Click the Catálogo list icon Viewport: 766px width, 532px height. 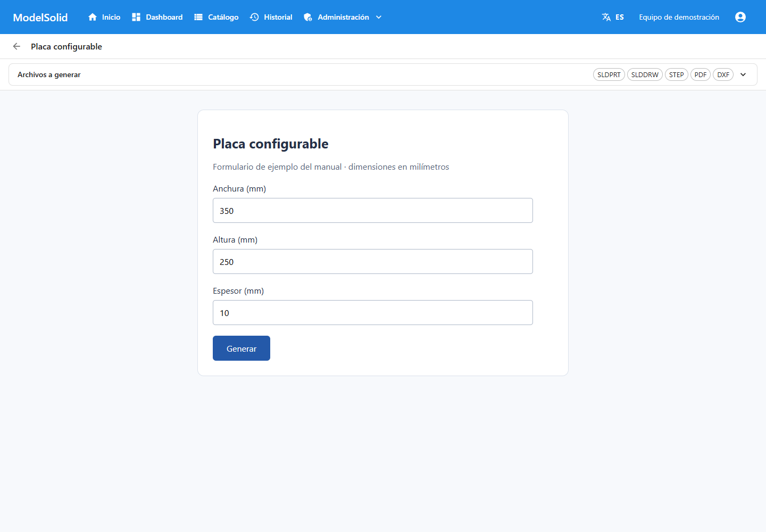(x=198, y=17)
